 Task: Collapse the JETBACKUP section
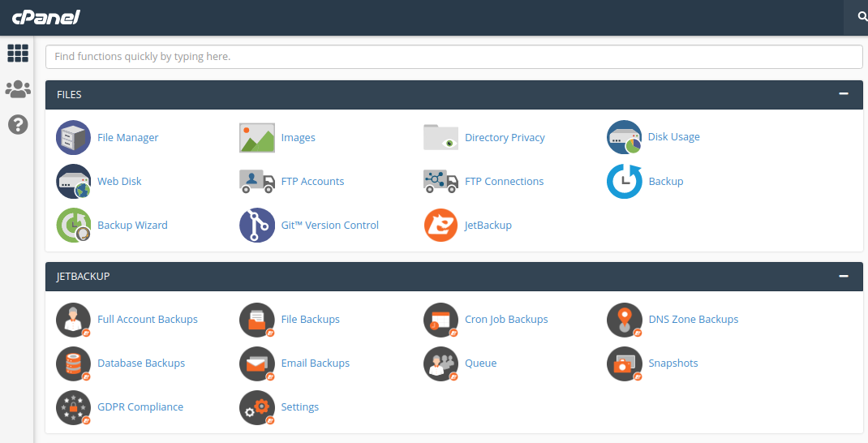point(844,276)
